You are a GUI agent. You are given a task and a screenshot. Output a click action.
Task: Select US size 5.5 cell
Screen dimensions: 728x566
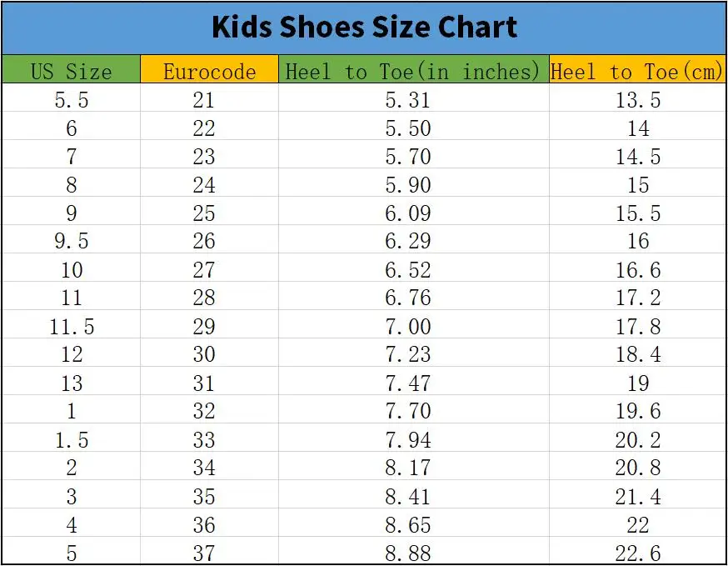point(71,100)
